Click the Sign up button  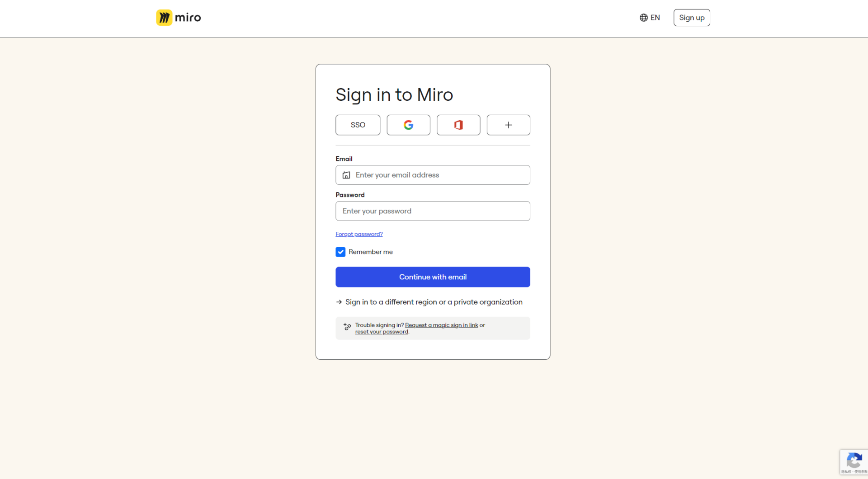[x=691, y=17]
